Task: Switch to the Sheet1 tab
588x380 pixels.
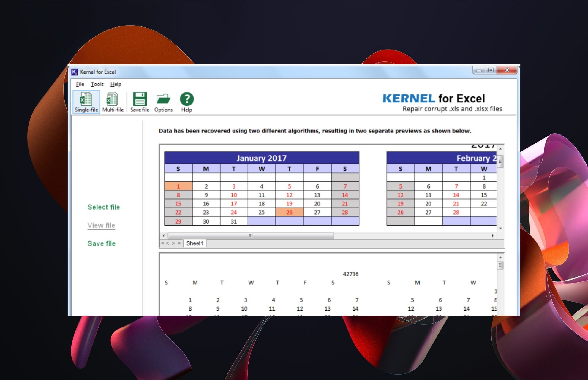Action: pyautogui.click(x=195, y=243)
